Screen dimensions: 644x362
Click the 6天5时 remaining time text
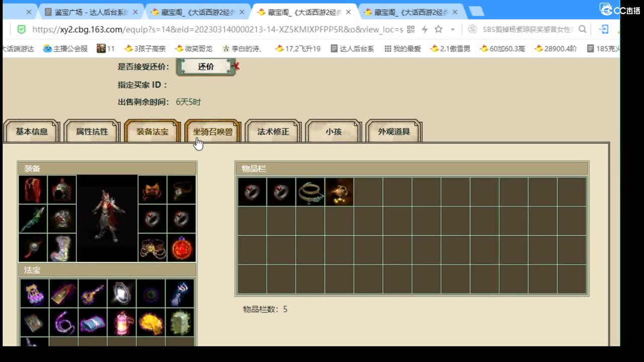[188, 102]
